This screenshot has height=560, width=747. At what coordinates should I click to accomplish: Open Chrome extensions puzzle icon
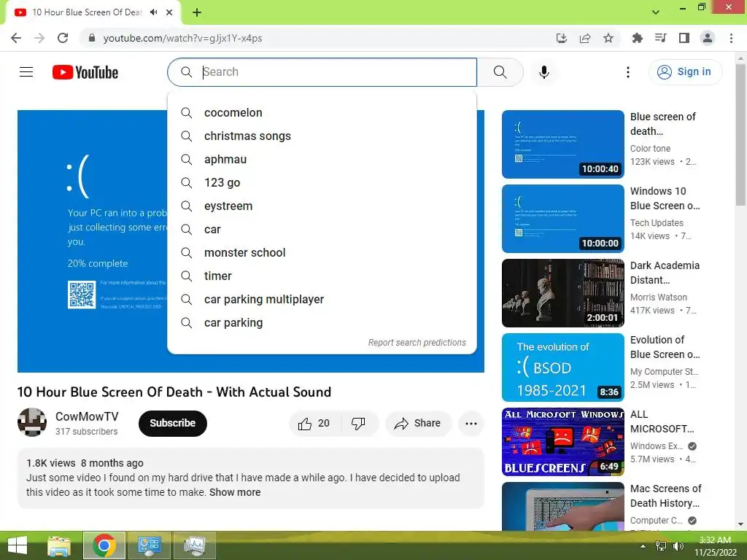point(637,38)
